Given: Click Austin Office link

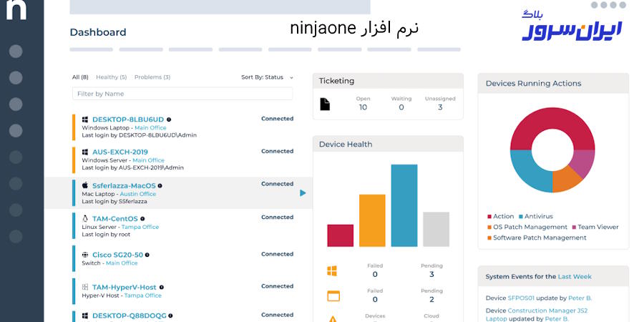Looking at the screenshot, I should point(138,194).
